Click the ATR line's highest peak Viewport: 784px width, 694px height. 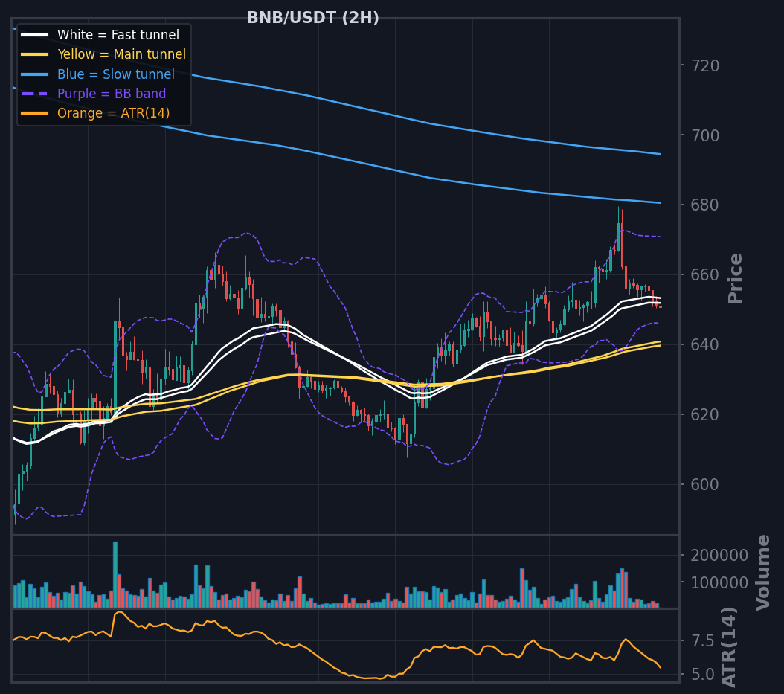[118, 612]
